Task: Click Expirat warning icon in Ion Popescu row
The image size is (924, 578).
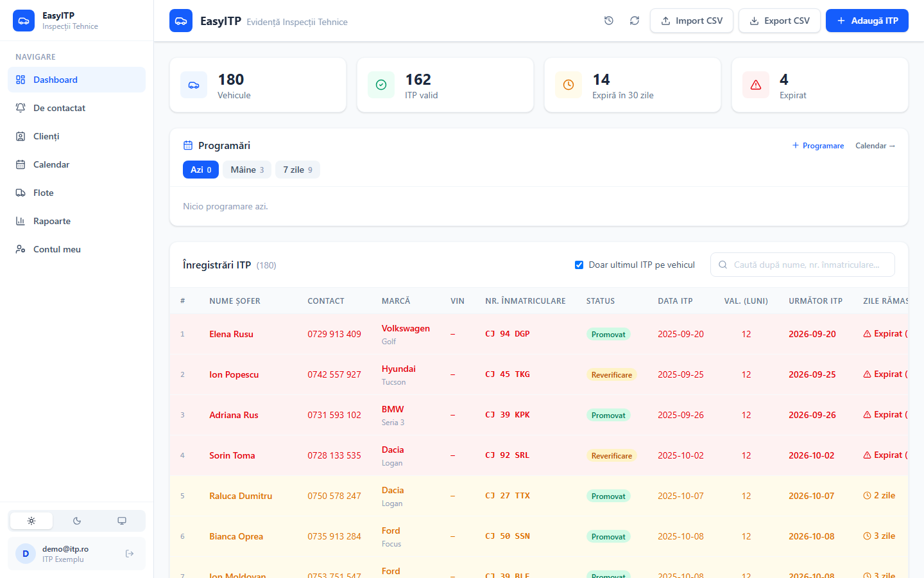Action: (868, 374)
